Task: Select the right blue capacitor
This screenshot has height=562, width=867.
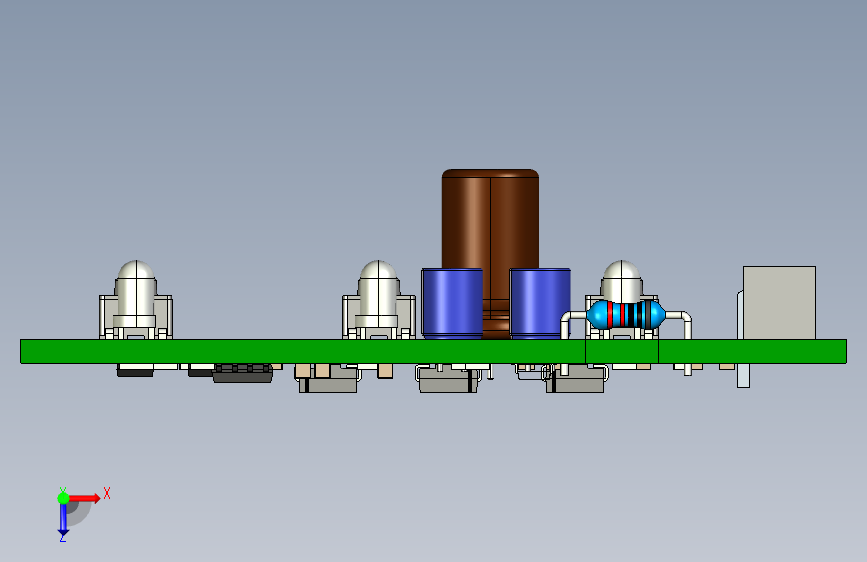Action: (540, 304)
